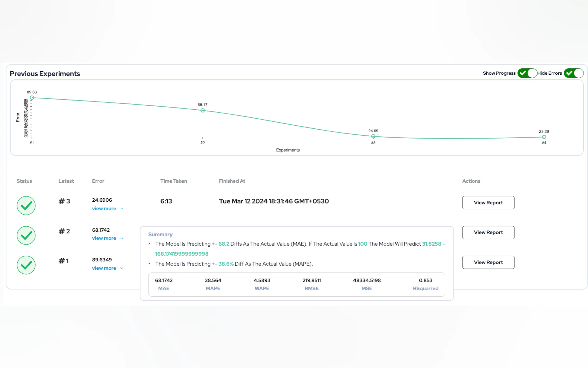
Task: Click the hash icon next to experiment 3
Action: pyautogui.click(x=62, y=201)
